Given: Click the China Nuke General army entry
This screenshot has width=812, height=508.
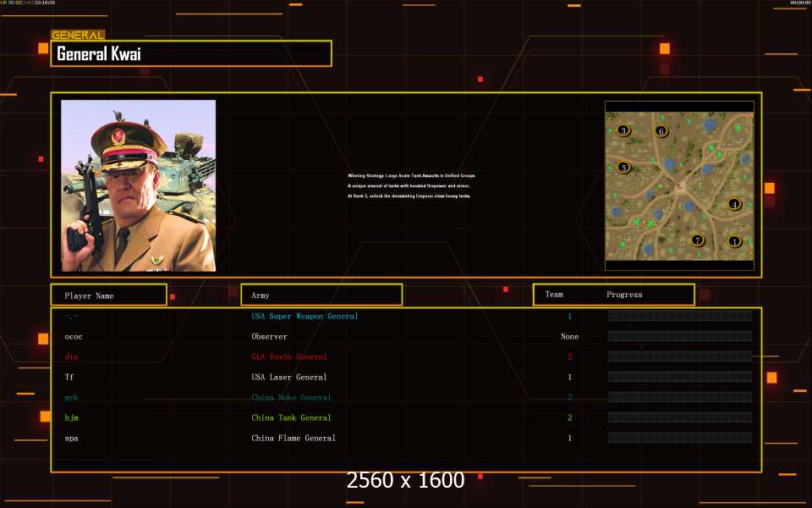Looking at the screenshot, I should click(291, 397).
